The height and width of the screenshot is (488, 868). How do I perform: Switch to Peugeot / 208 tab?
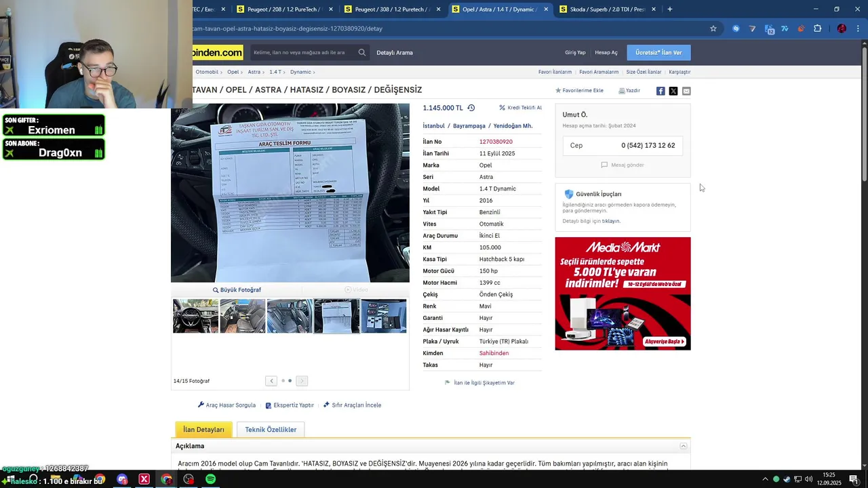(285, 9)
